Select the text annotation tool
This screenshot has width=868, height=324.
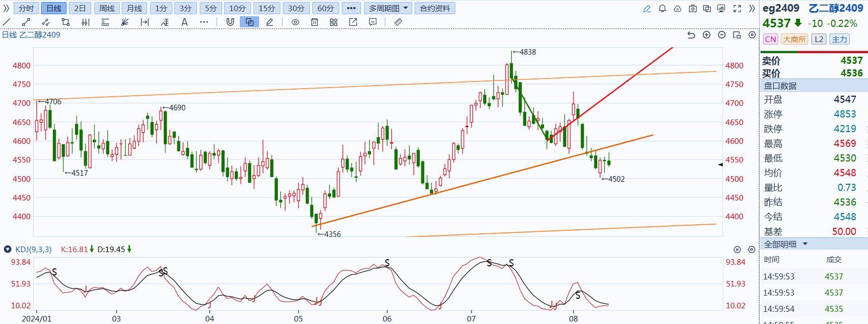pos(185,22)
